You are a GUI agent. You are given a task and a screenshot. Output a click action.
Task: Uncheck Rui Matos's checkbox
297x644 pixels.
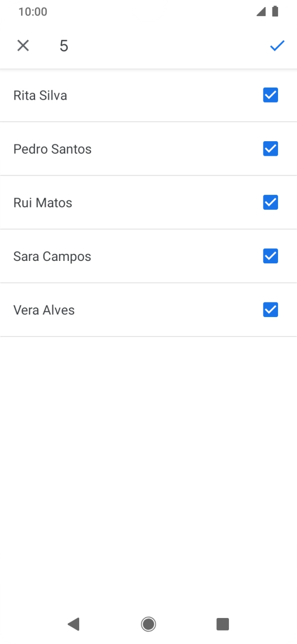tap(270, 202)
